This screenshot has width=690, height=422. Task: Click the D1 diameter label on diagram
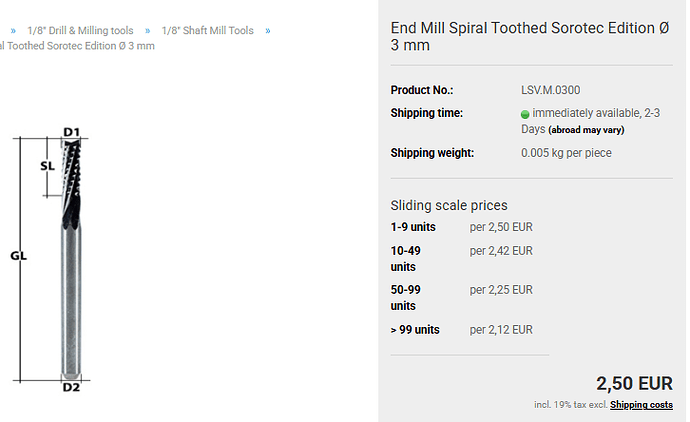(72, 132)
